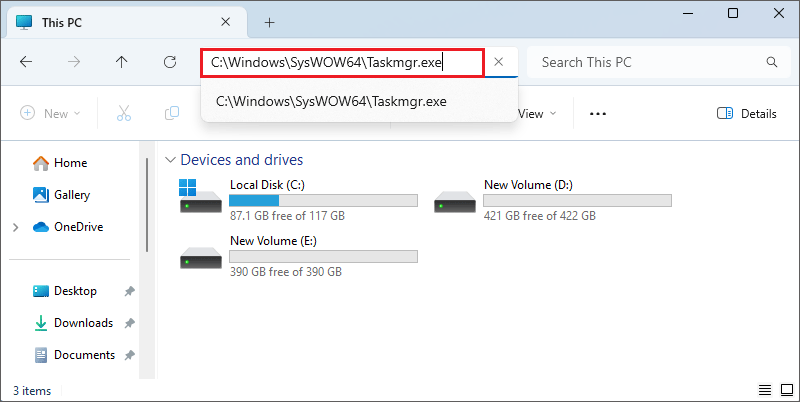Click the Cut scissors icon
This screenshot has width=800, height=402.
123,113
